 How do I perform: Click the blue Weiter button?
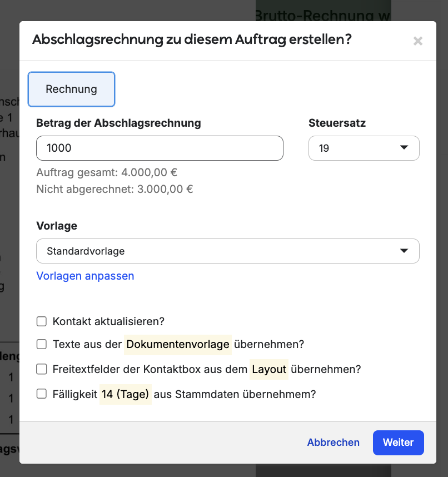click(x=398, y=443)
